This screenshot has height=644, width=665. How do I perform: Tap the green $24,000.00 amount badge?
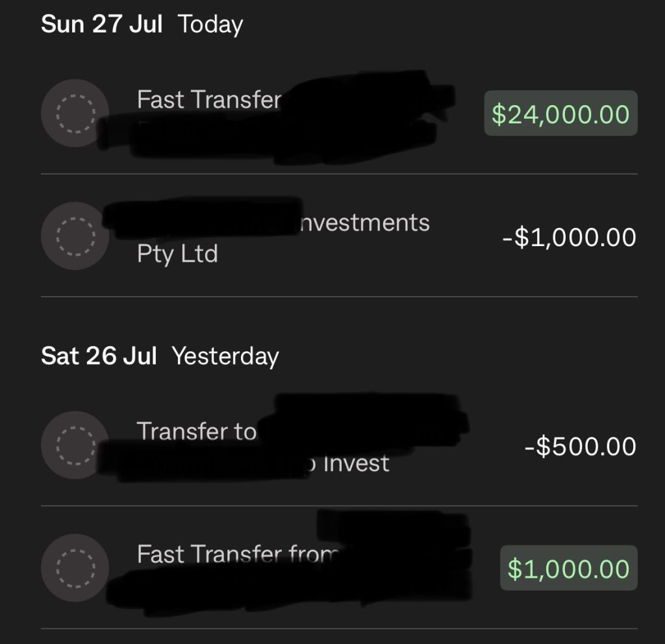coord(560,113)
